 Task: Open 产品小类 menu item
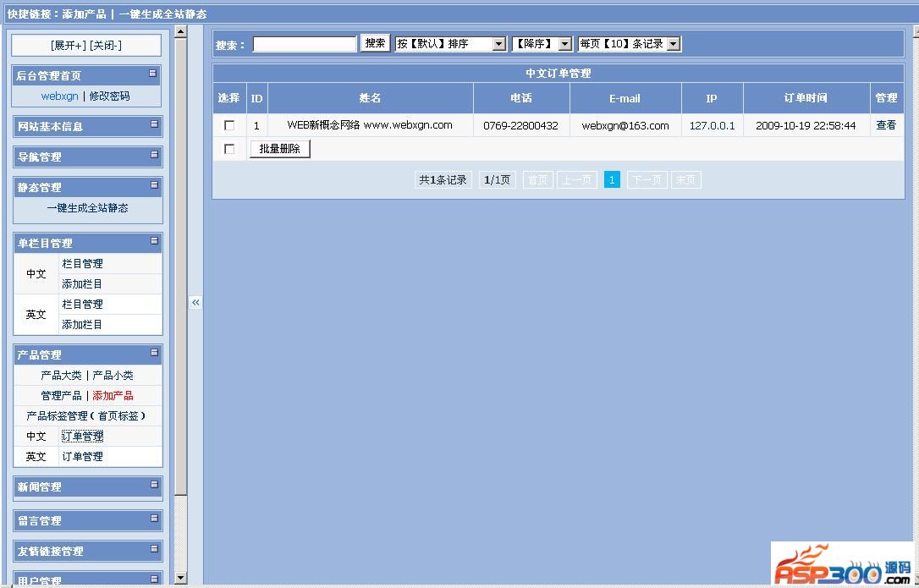click(x=113, y=375)
